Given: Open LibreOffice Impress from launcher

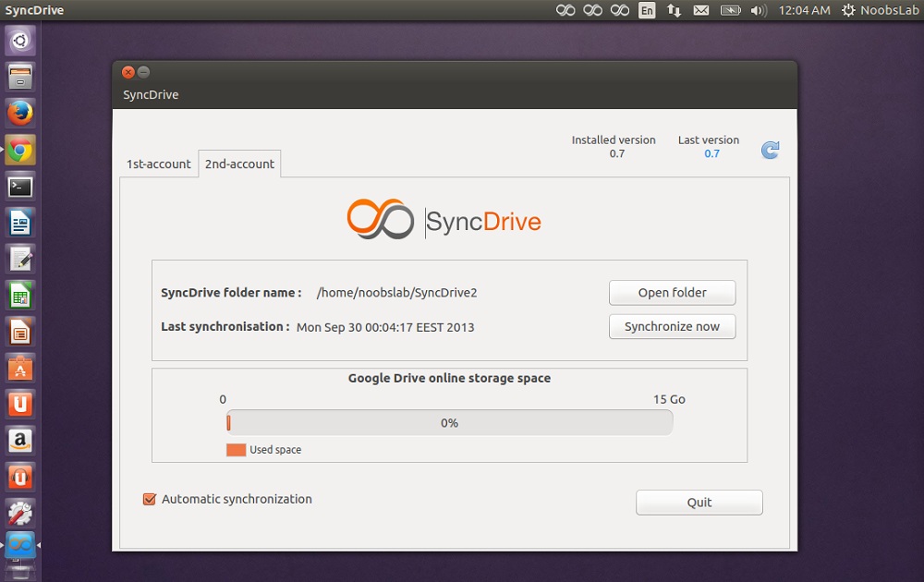Looking at the screenshot, I should [x=20, y=333].
